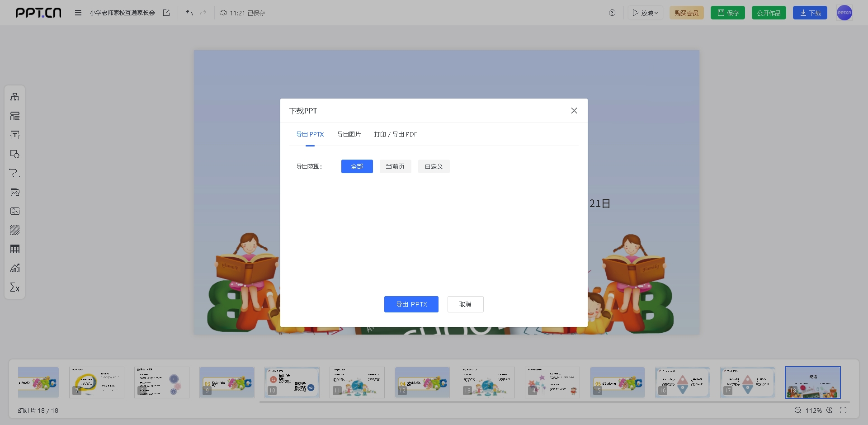Click the 取消 cancel button
This screenshot has height=425, width=868.
[x=465, y=304]
